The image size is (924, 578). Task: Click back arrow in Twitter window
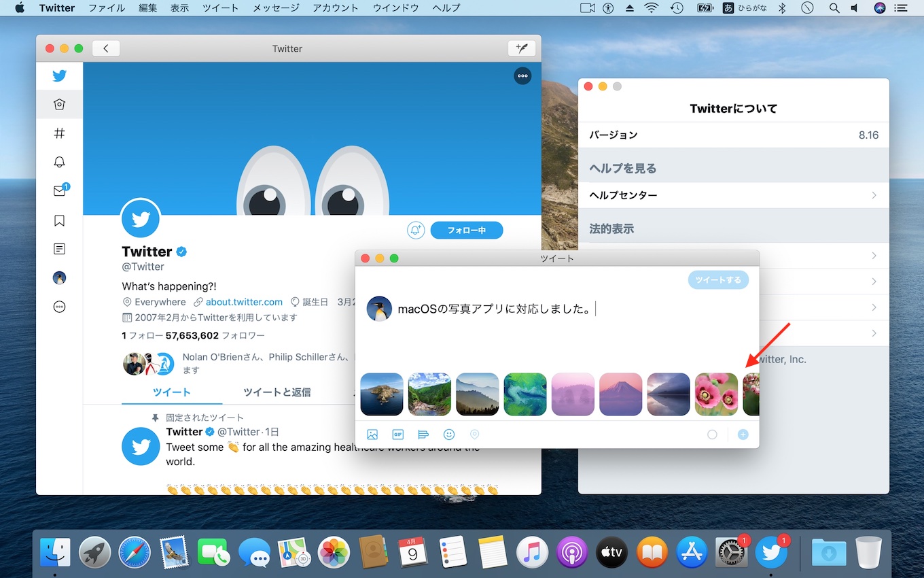(x=106, y=48)
